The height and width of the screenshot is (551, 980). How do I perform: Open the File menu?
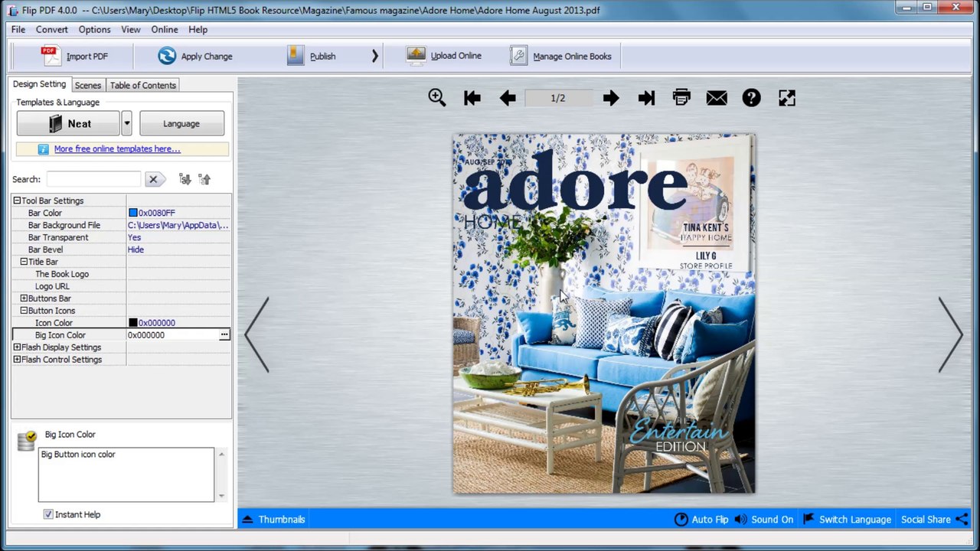point(18,29)
